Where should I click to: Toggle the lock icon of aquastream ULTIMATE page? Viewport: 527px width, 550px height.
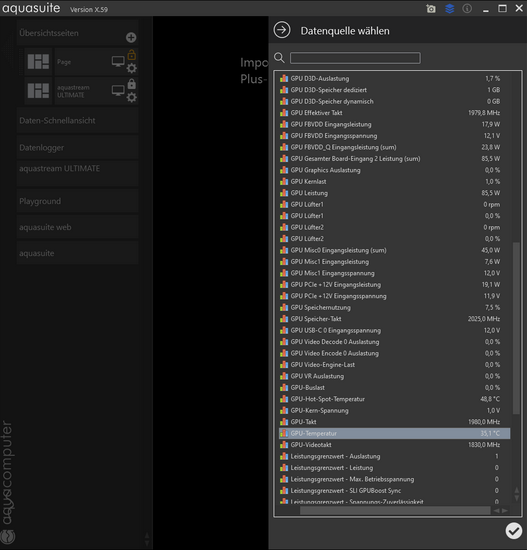(132, 84)
